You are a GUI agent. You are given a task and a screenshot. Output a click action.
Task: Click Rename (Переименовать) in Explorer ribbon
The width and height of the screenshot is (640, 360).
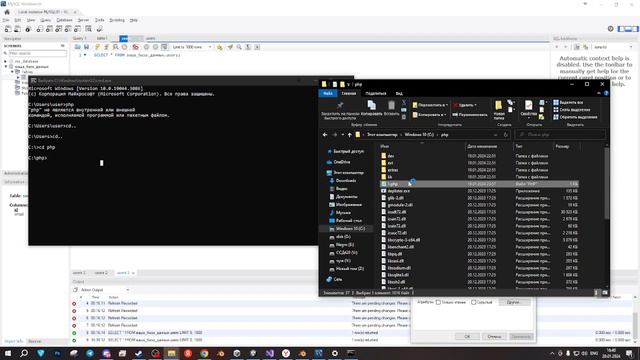point(469,115)
